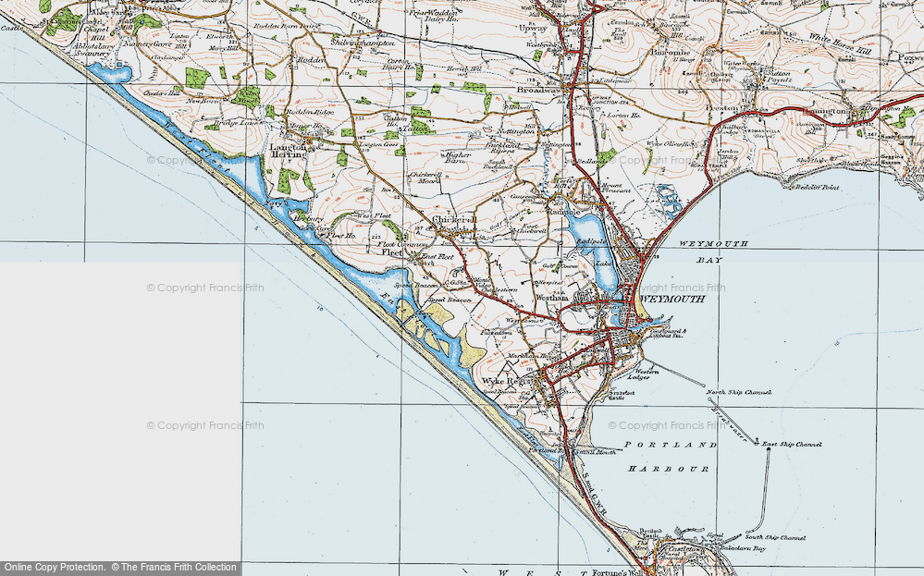Click the Small Mouth label
The image size is (924, 576).
pos(595,452)
